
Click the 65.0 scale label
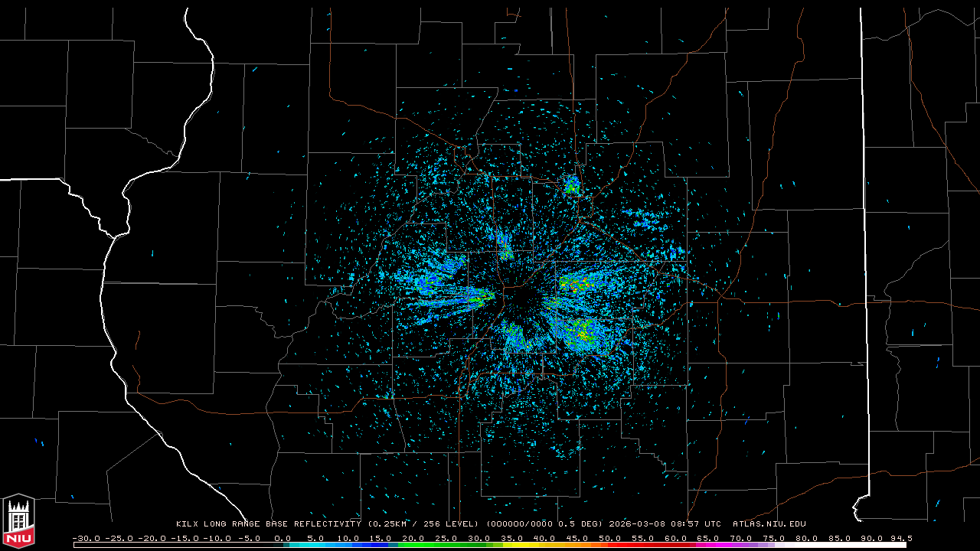tap(708, 538)
